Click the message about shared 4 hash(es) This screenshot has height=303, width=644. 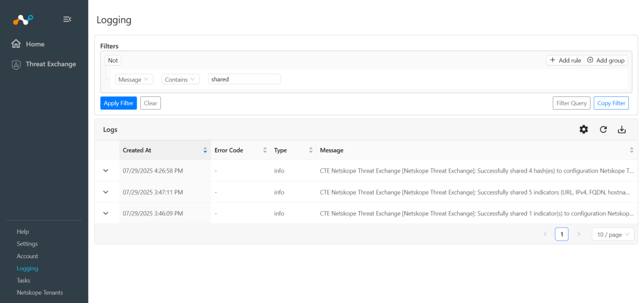[477, 171]
